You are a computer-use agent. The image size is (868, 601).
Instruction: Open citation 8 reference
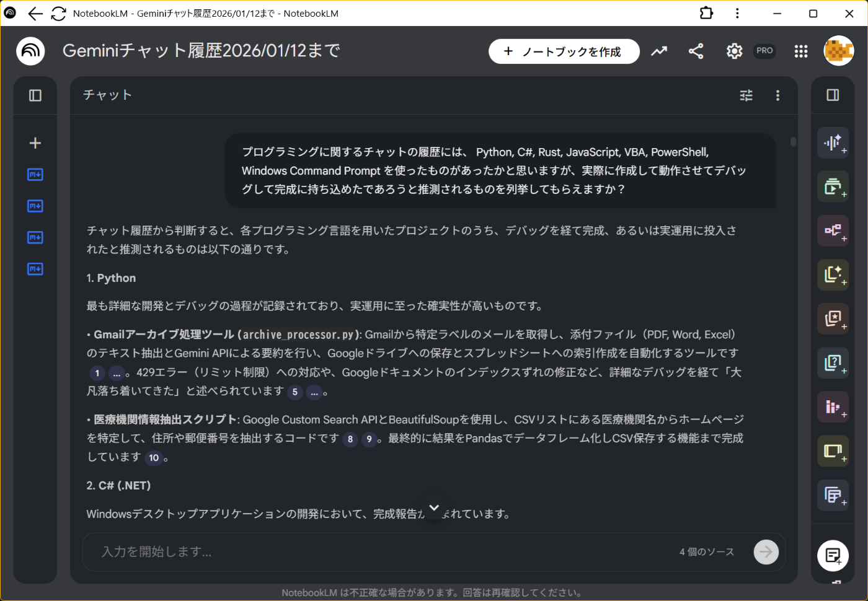[x=350, y=439]
